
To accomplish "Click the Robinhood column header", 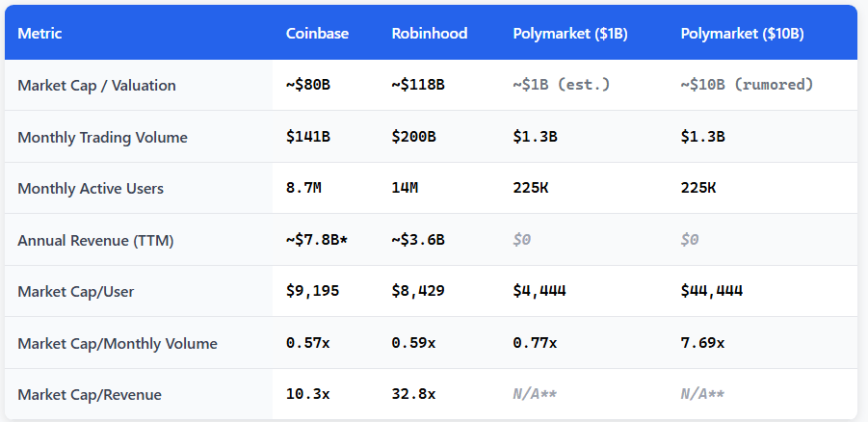I will coord(429,34).
